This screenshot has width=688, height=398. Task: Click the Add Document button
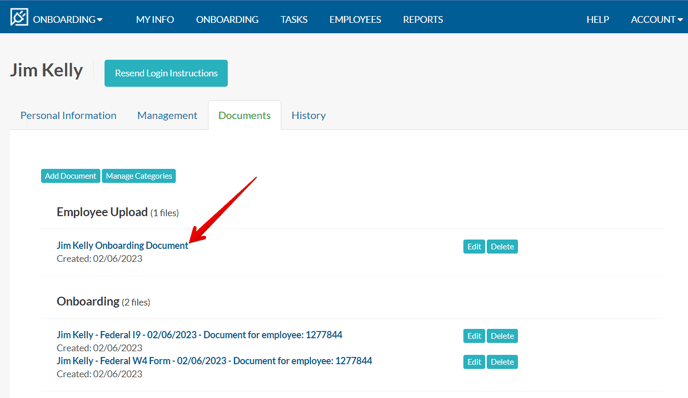[71, 176]
